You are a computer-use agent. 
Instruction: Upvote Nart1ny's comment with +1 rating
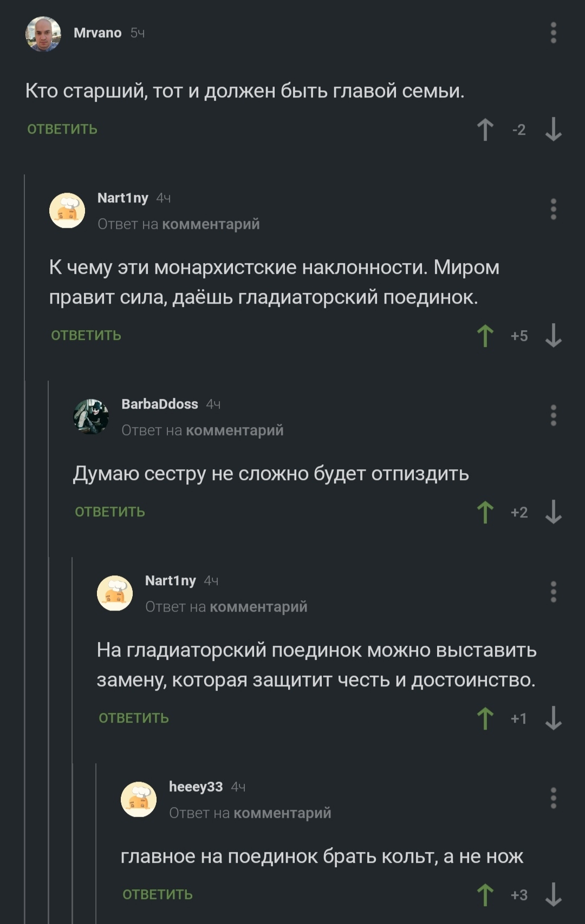(485, 719)
